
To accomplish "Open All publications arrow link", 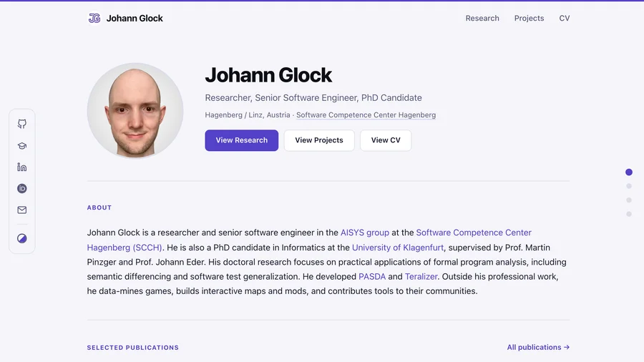I will 538,347.
